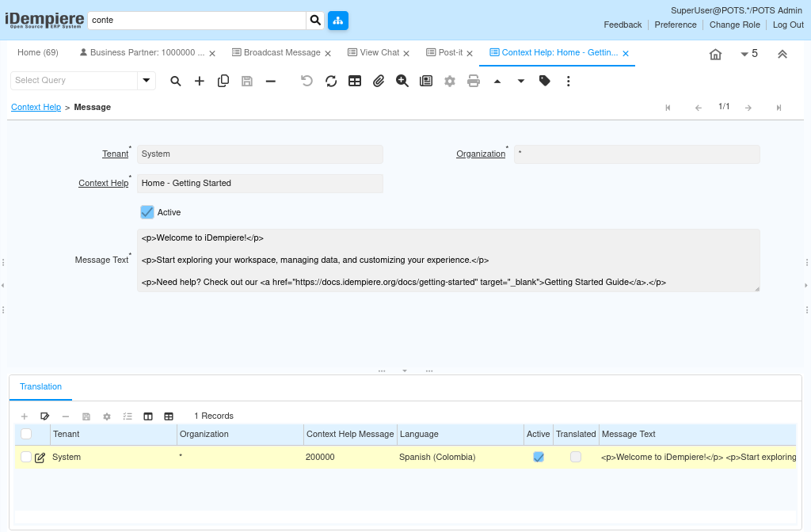
Task: Jump to last record navigation arrow
Action: (779, 108)
